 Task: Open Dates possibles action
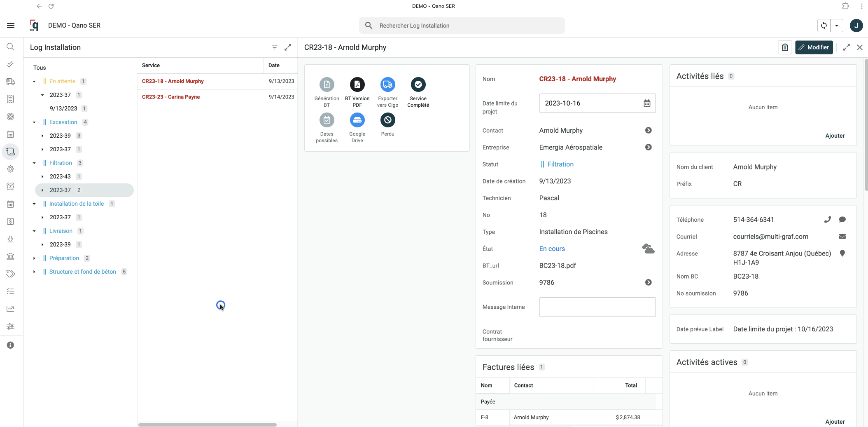click(x=327, y=120)
